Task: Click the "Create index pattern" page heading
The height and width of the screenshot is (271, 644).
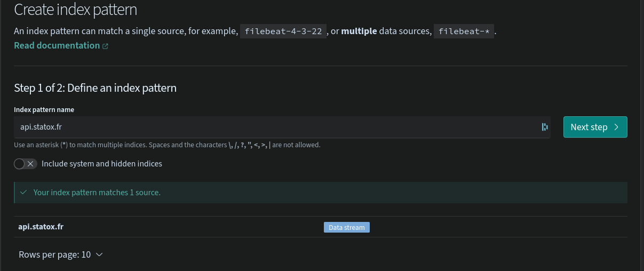Action: [75, 10]
